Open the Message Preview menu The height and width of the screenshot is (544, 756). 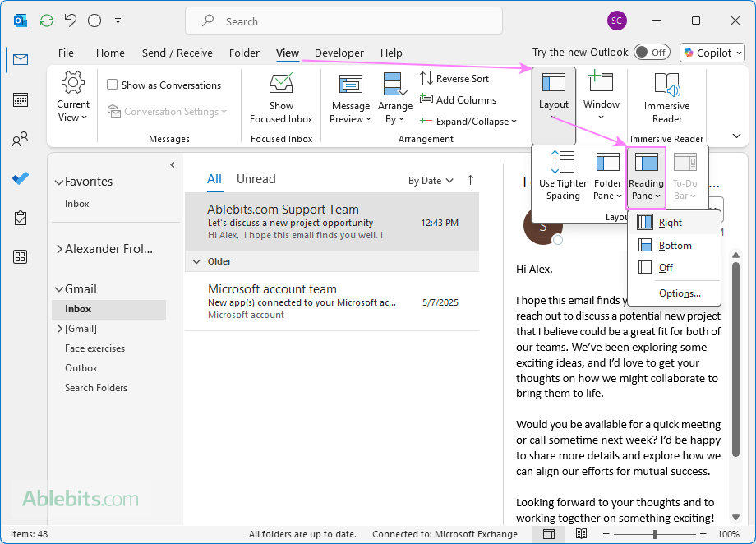point(351,99)
